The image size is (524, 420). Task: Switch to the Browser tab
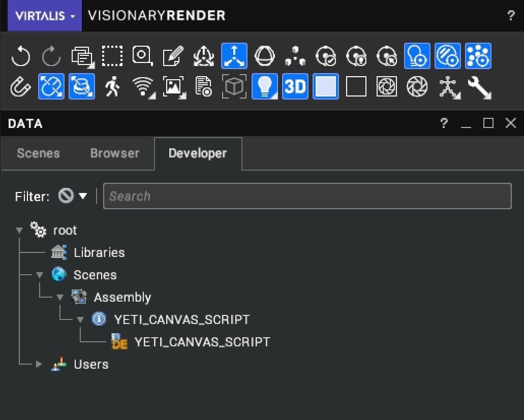pos(115,153)
